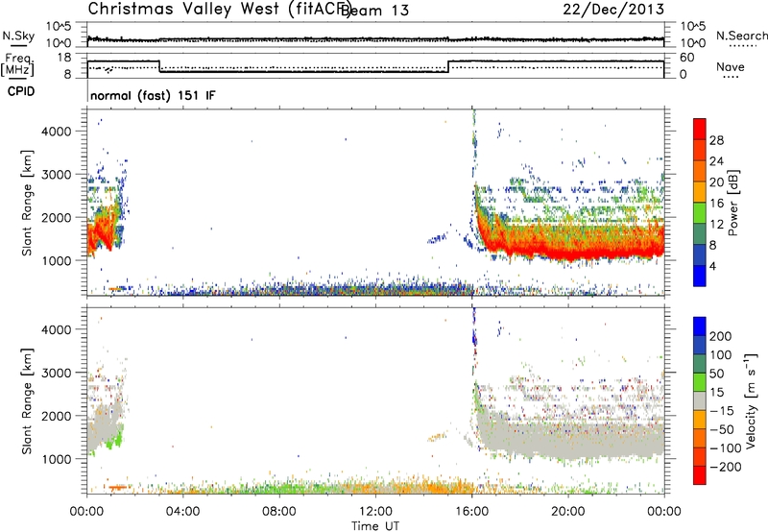Click the title 'Christmas Valley West (fitACF)'
The width and height of the screenshot is (768, 532).
[x=219, y=10]
